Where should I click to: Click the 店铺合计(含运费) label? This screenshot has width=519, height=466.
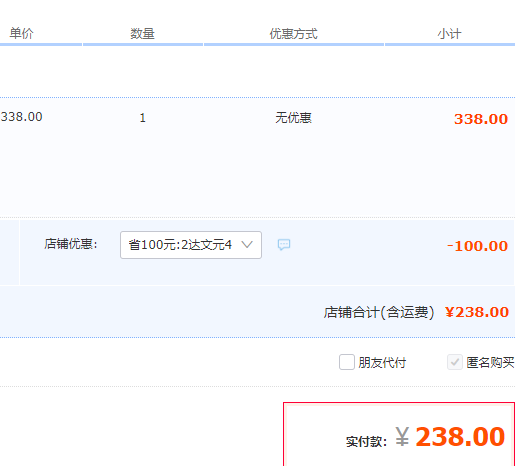[379, 312]
